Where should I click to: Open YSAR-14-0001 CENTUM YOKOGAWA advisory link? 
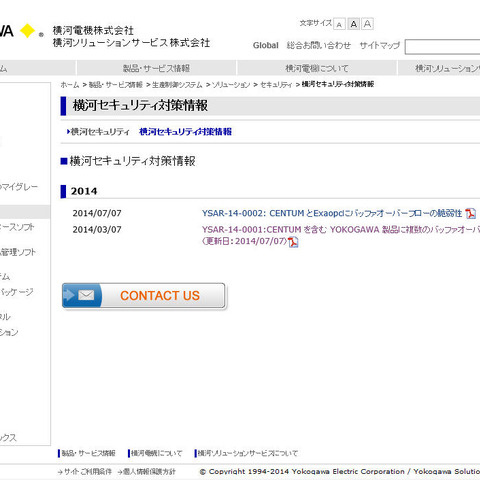(x=341, y=235)
